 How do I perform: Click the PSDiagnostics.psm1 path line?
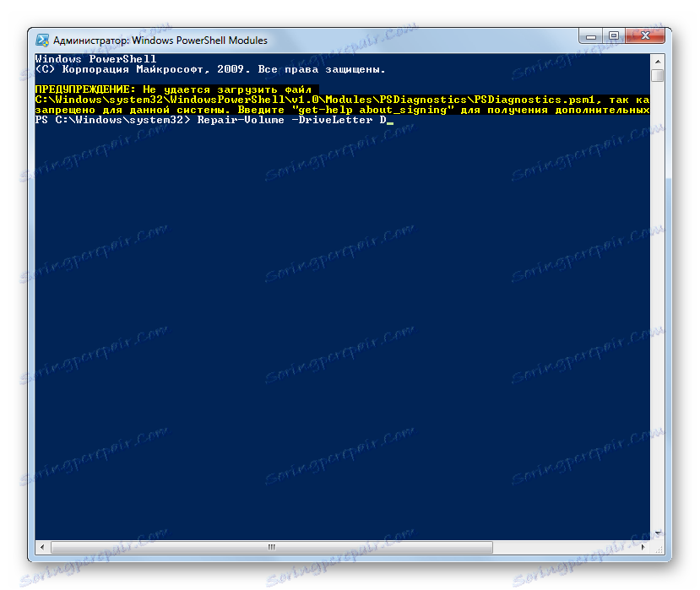[x=342, y=100]
